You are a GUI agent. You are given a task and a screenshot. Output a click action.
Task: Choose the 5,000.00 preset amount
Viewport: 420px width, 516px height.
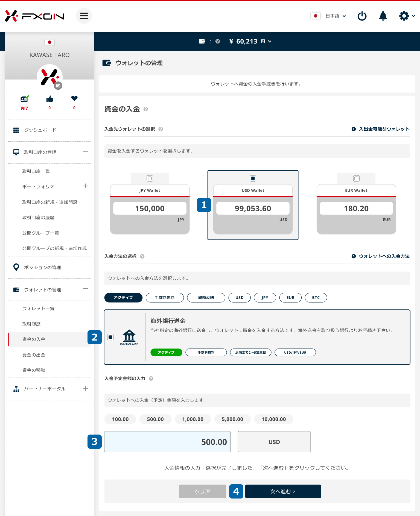[232, 419]
